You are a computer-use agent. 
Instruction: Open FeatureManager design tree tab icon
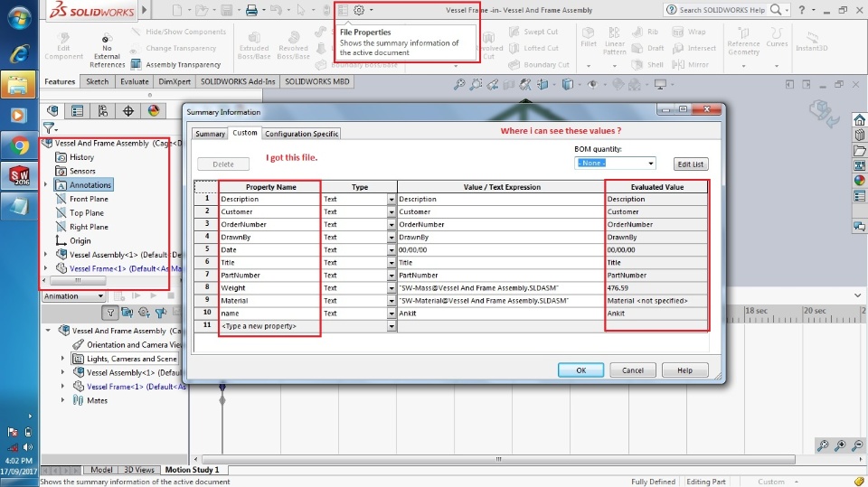click(53, 110)
